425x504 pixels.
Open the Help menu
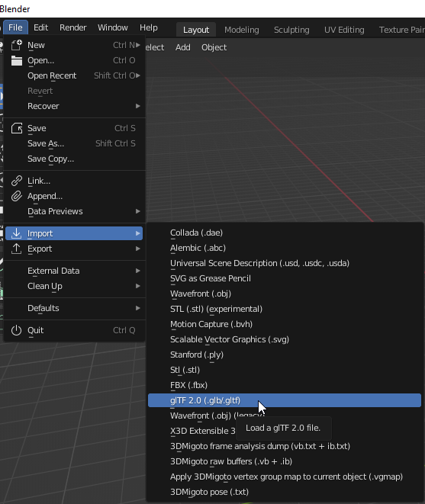coord(149,27)
